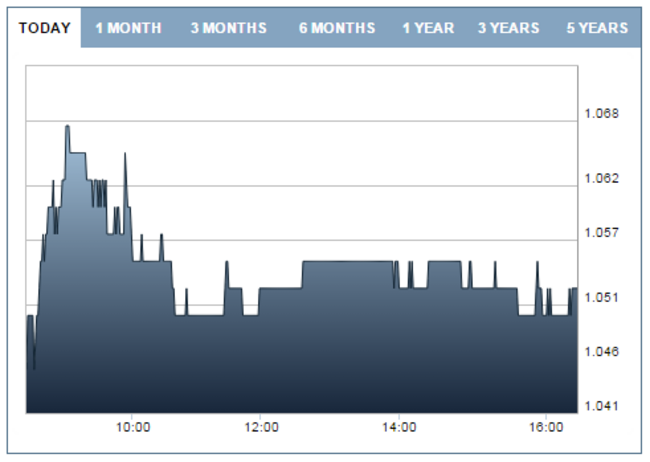The image size is (650, 462).
Task: Click the sharp price spike just before 10:00
Action: [x=125, y=155]
